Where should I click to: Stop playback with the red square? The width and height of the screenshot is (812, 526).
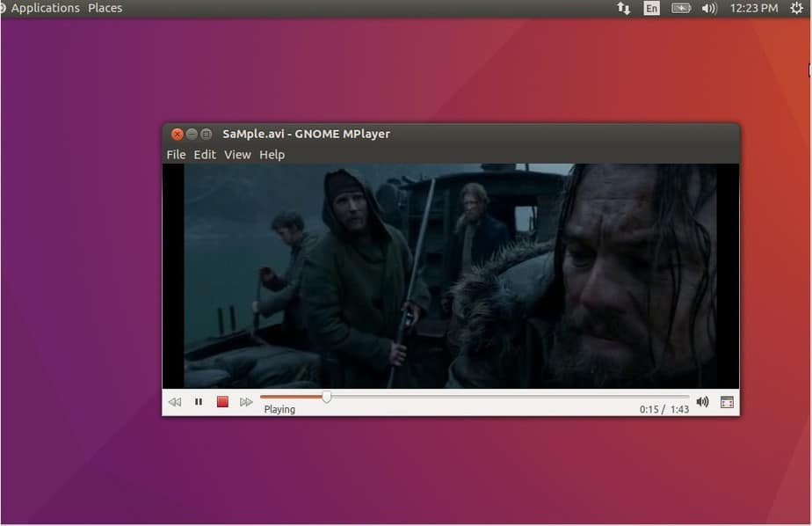tap(222, 402)
